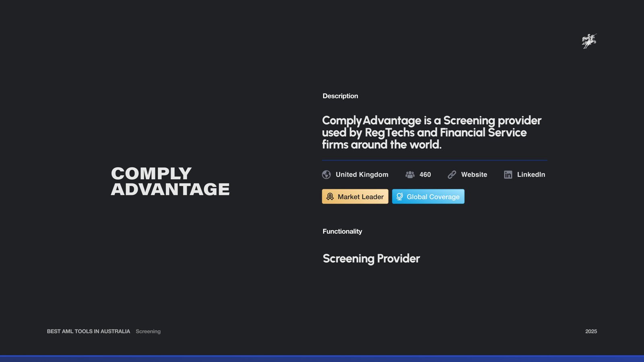The width and height of the screenshot is (644, 362).
Task: Click the globe icon beside United Kingdom
Action: [x=326, y=175]
